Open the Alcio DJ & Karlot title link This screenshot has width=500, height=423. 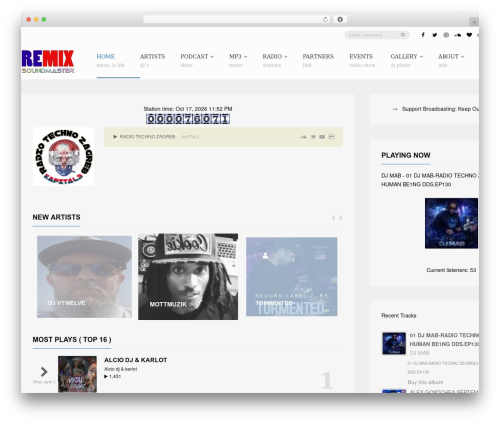coord(136,360)
